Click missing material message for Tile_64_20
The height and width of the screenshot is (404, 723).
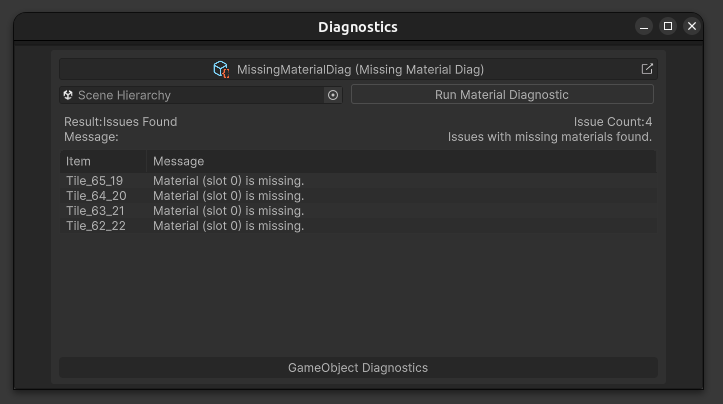pyautogui.click(x=228, y=196)
